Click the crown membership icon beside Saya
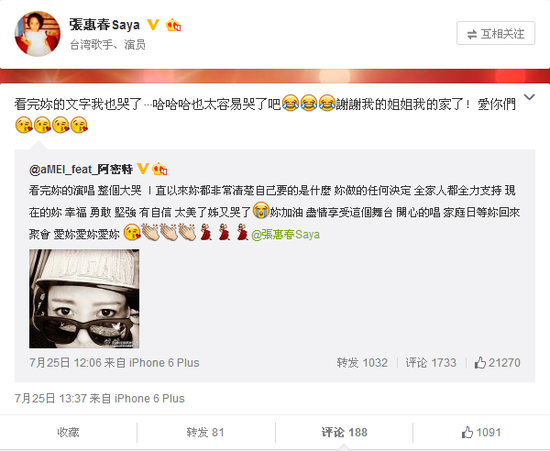This screenshot has height=451, width=550. click(173, 25)
